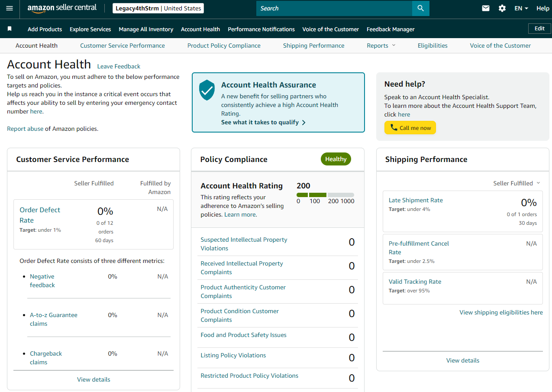Open the Legacy4thStrm United States account switcher
Viewport: 552px width, 392px height.
pyautogui.click(x=158, y=8)
